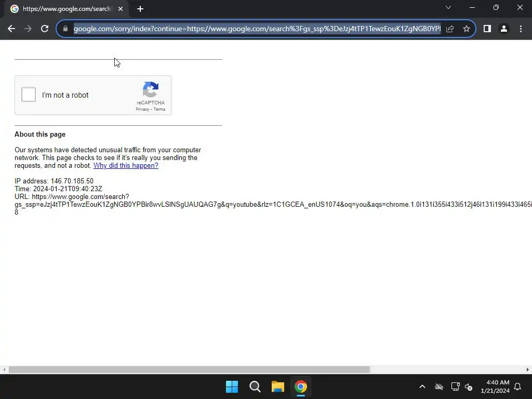The image size is (532, 399).
Task: Open the Why did this happen link
Action: (126, 166)
